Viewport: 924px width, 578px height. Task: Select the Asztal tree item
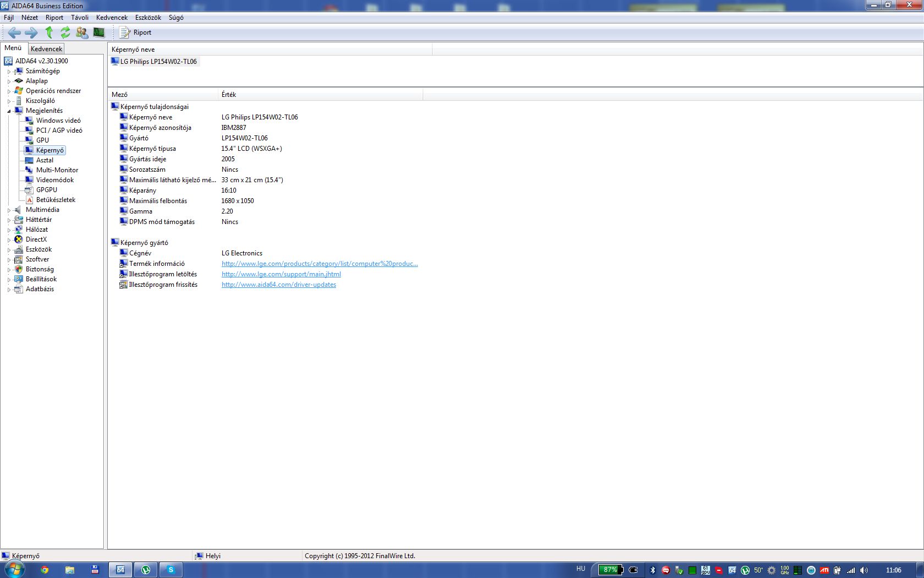pos(45,160)
